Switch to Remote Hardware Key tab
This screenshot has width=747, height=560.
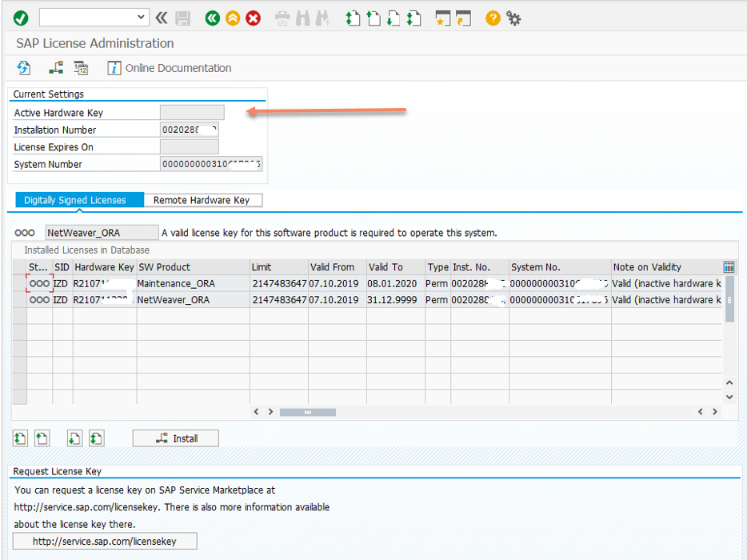click(202, 200)
